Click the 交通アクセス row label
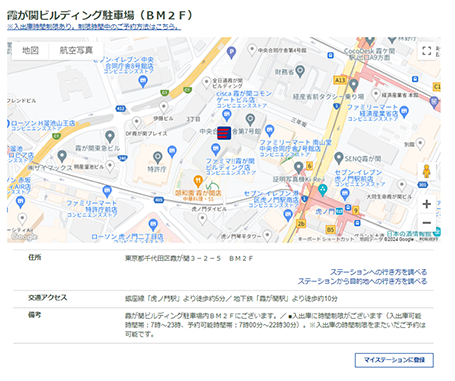The width and height of the screenshot is (455, 381). pyautogui.click(x=47, y=298)
